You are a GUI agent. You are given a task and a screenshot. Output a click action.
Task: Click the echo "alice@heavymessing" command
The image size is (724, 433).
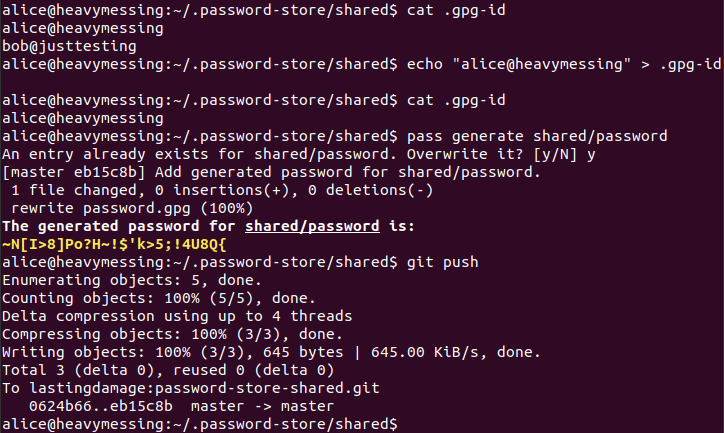click(x=563, y=64)
